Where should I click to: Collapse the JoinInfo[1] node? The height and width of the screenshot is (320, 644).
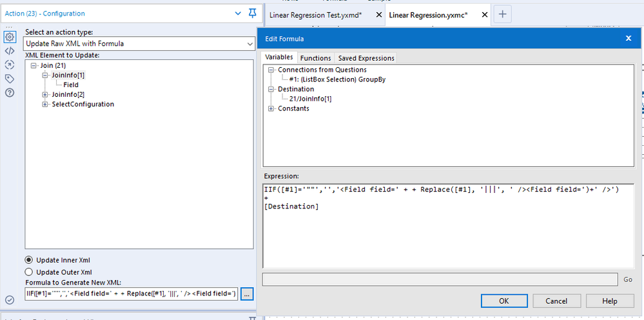44,75
